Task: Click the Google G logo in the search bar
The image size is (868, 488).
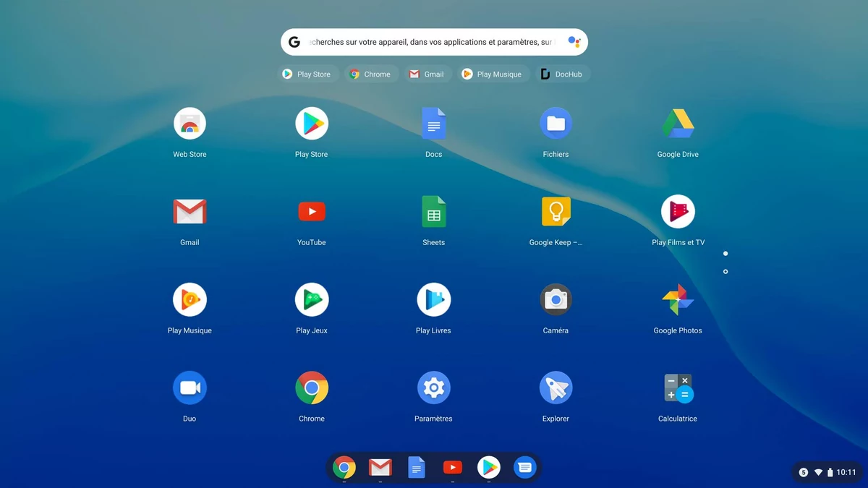Action: (x=294, y=42)
